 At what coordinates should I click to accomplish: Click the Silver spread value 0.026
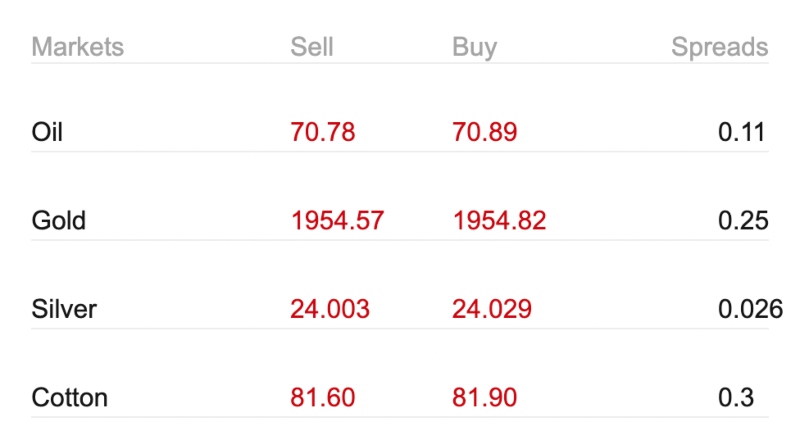pyautogui.click(x=751, y=309)
